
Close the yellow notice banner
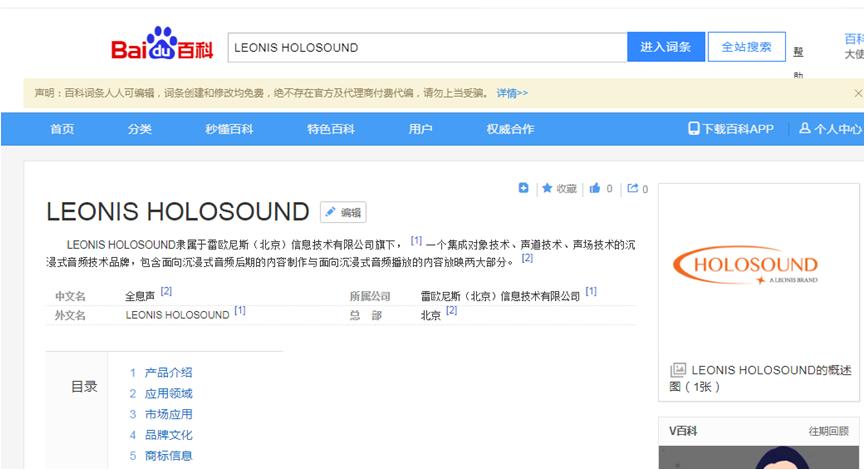858,93
